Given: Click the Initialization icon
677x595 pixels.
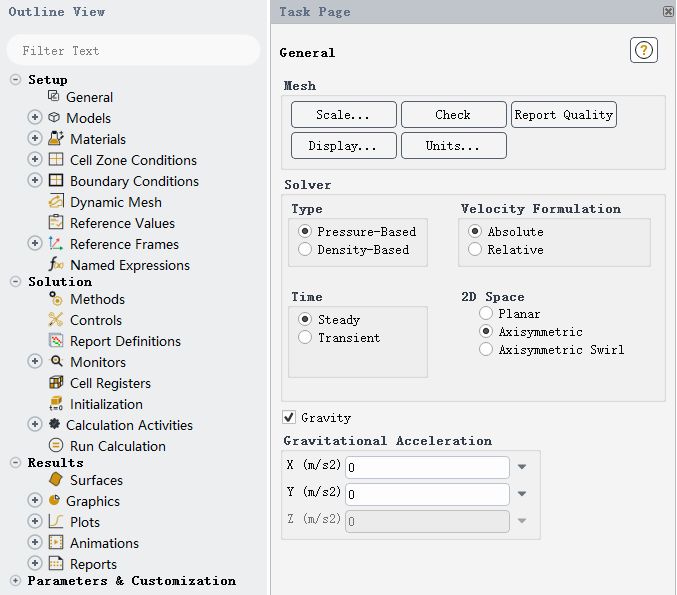Looking at the screenshot, I should tap(55, 404).
